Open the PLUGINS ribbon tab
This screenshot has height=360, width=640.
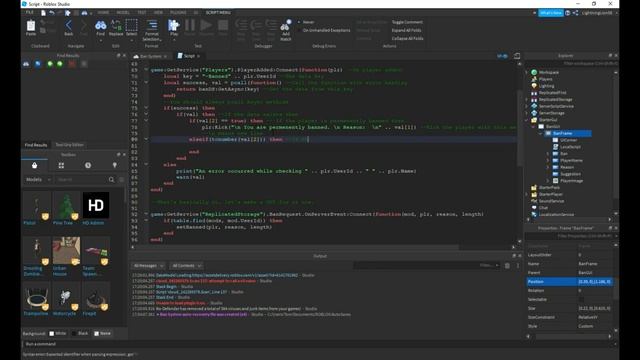point(178,13)
